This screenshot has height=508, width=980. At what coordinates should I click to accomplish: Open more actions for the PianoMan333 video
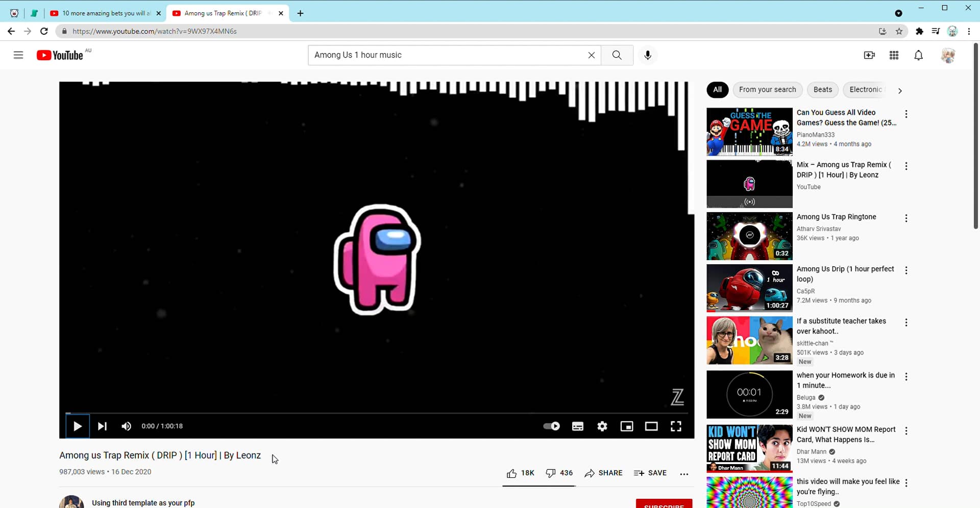906,114
